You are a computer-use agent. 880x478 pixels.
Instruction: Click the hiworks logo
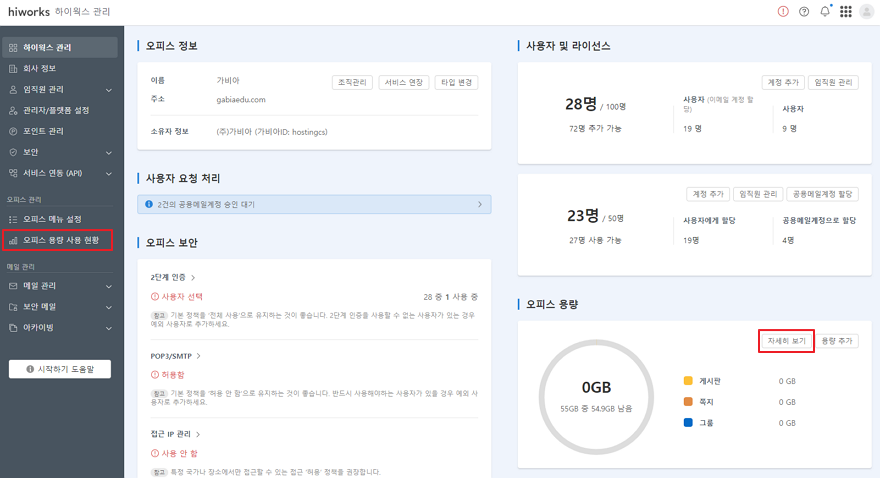point(29,12)
